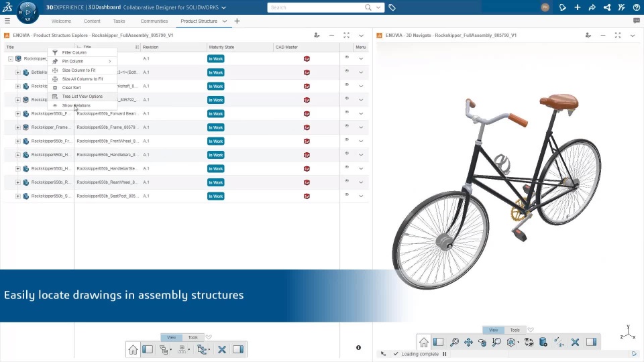The image size is (644, 362).
Task: Select the Rotate tool in 3D Navigate
Action: (x=482, y=343)
